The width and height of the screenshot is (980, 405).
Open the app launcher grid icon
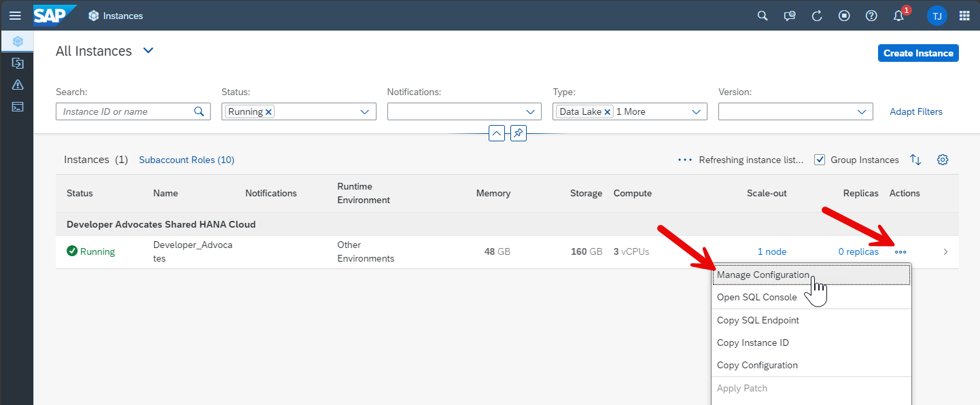(964, 15)
